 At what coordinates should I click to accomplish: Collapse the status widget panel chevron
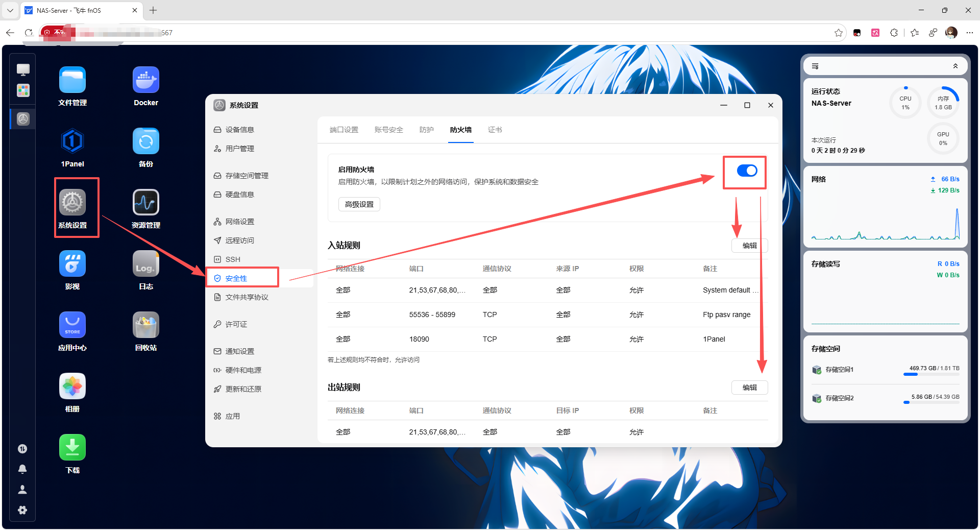point(955,66)
